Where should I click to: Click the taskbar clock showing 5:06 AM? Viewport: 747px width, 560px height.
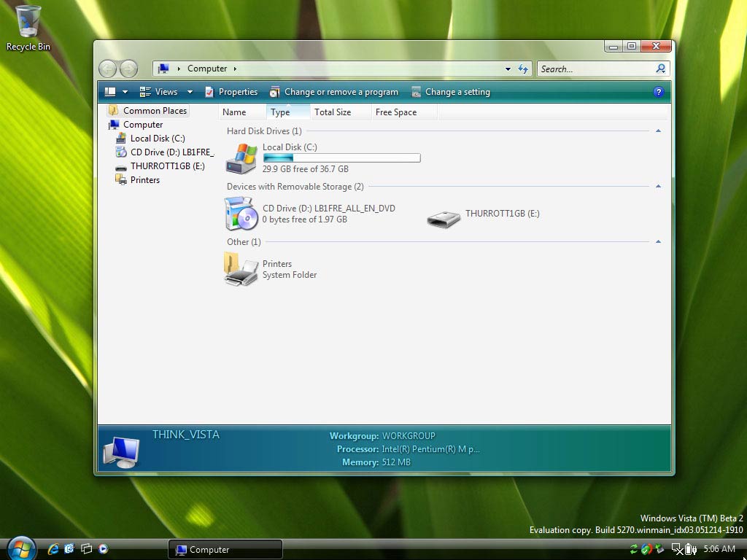tap(719, 549)
